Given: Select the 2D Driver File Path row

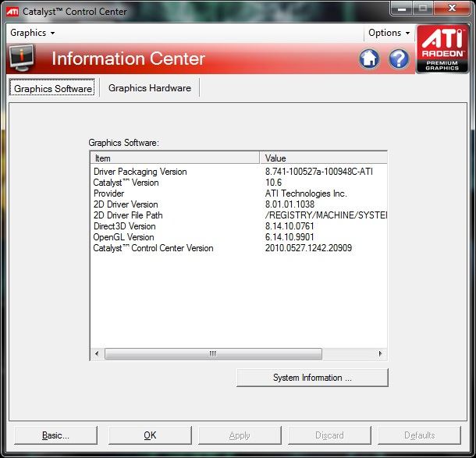Looking at the screenshot, I should (x=239, y=215).
